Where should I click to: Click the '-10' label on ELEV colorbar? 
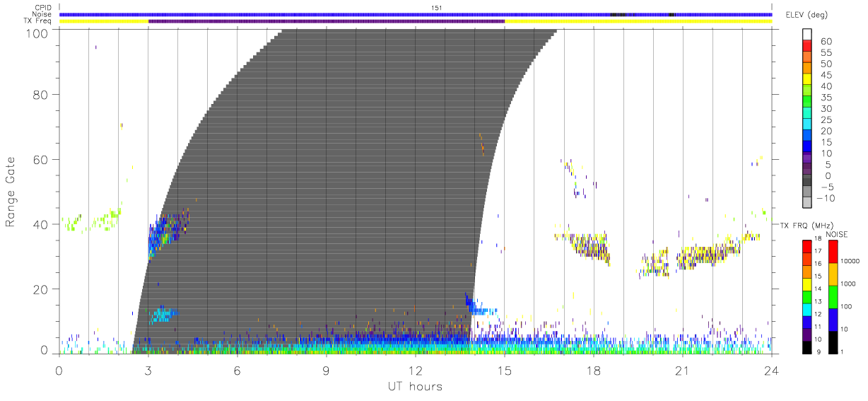(x=826, y=198)
